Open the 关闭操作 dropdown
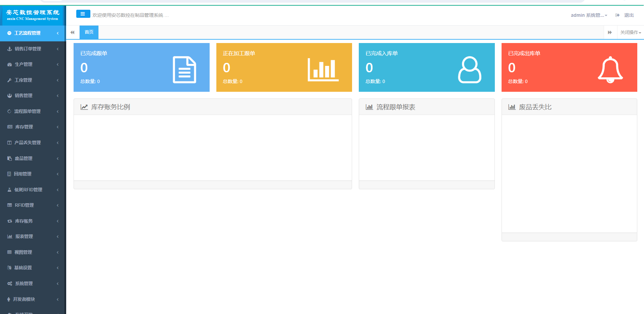This screenshot has width=644, height=314. coord(631,32)
